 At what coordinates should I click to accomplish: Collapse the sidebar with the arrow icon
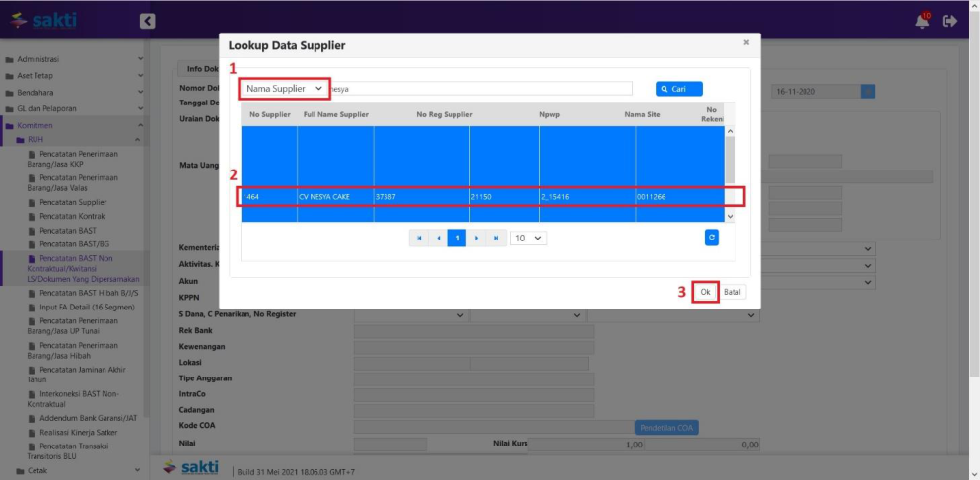click(147, 20)
